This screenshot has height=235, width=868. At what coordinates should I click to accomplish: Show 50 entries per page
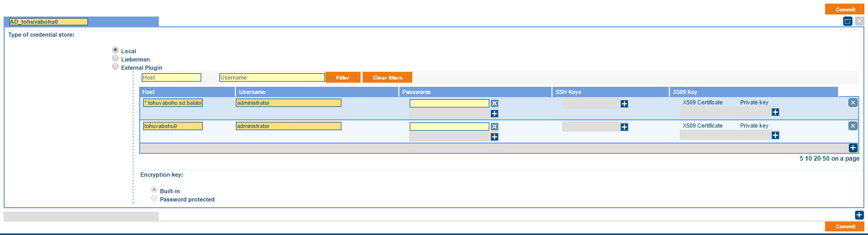click(x=826, y=159)
